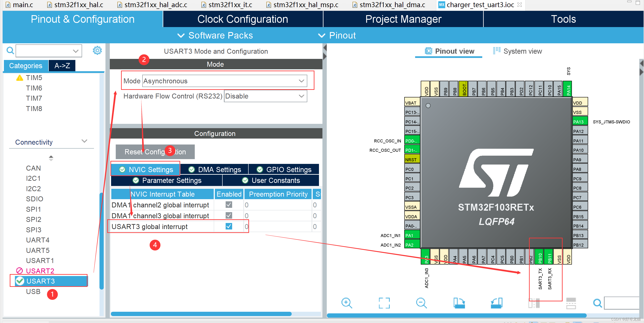
Task: Open the GPIO Settings tab
Action: coord(284,169)
